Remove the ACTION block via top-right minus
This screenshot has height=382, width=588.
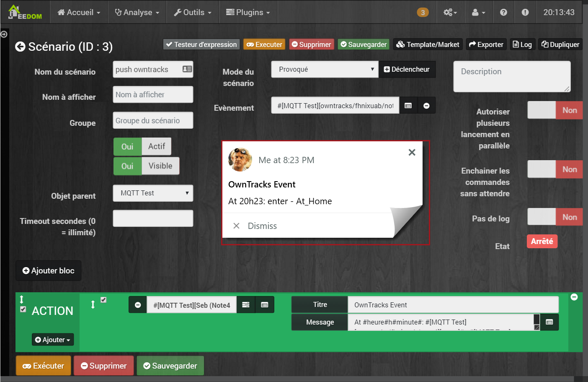(x=574, y=297)
